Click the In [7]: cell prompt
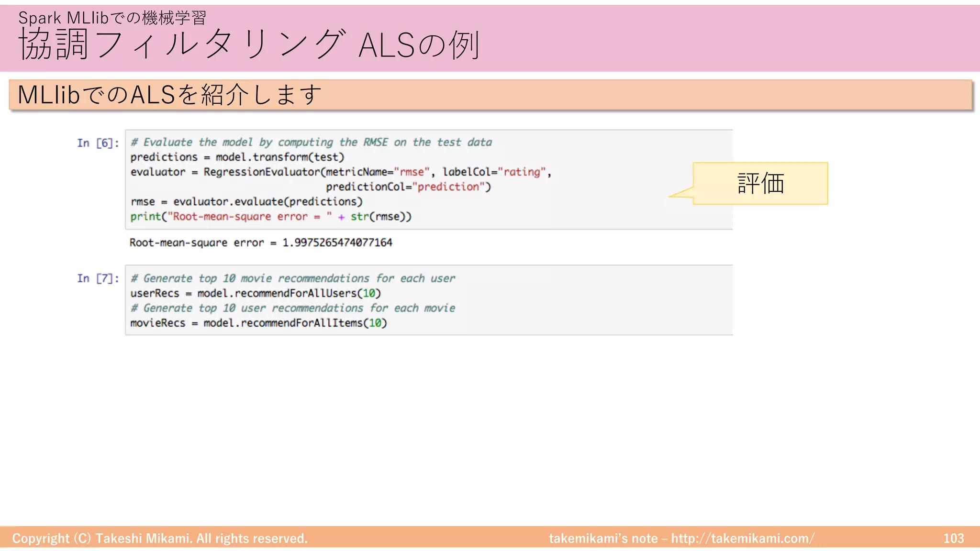Screen dimensions: 980x551 tap(98, 278)
